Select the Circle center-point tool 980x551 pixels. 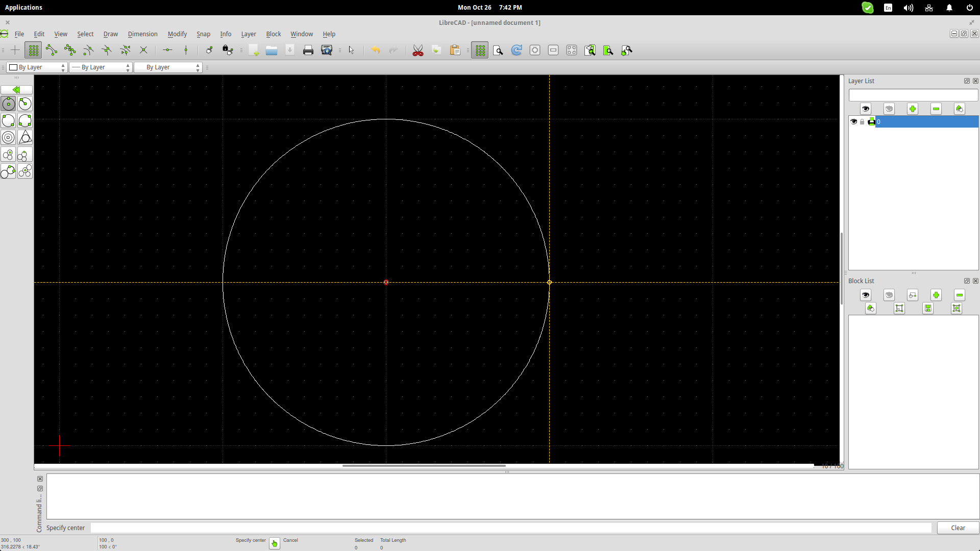[8, 104]
